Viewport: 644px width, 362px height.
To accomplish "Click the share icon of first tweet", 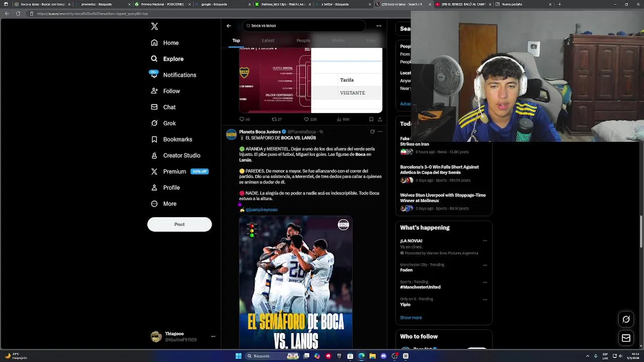I will coord(380,119).
